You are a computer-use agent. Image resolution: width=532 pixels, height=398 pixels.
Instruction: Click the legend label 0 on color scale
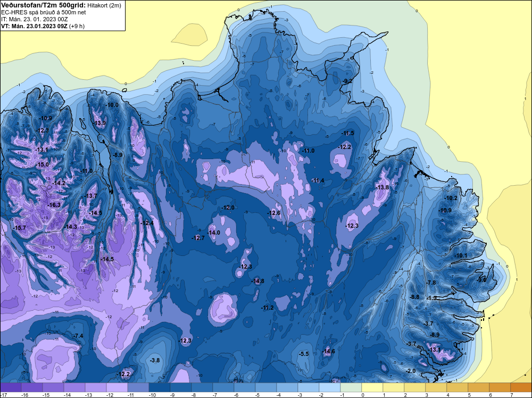point(363,395)
